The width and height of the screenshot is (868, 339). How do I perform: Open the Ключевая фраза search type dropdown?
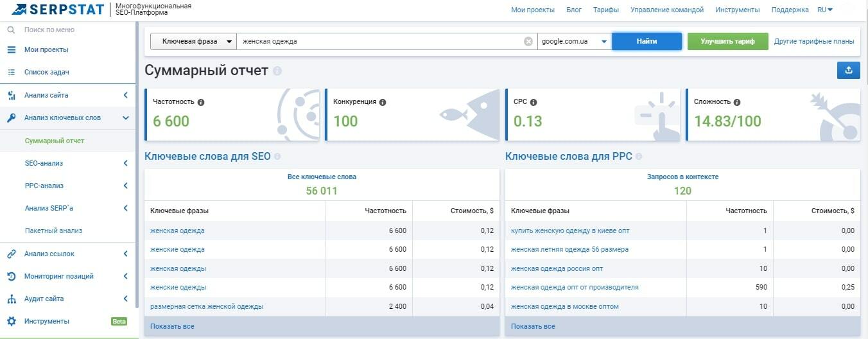pos(193,41)
